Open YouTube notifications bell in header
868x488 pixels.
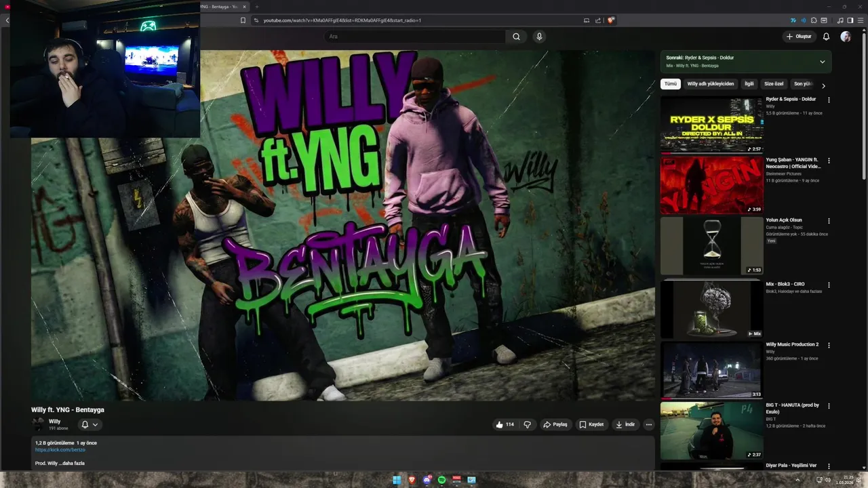(x=826, y=37)
